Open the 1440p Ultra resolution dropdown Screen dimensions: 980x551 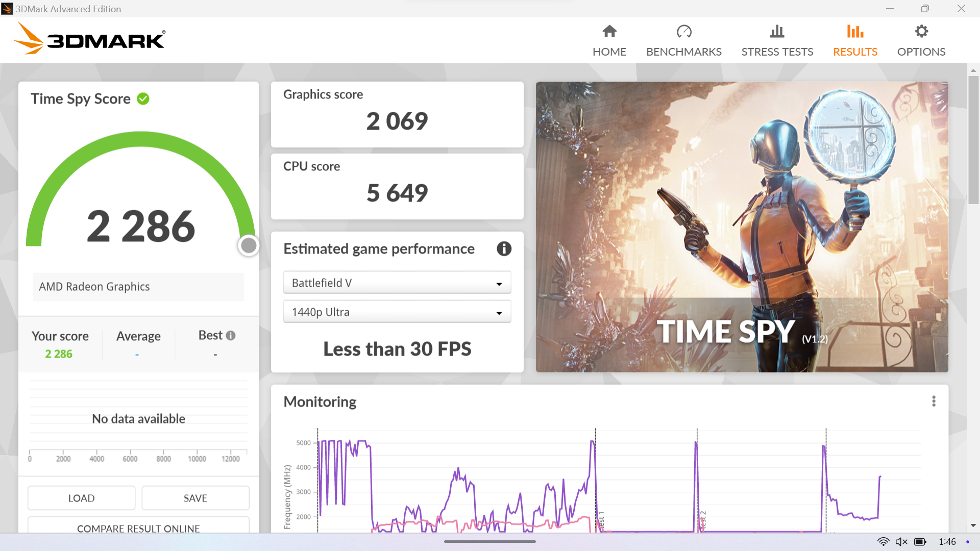[397, 312]
